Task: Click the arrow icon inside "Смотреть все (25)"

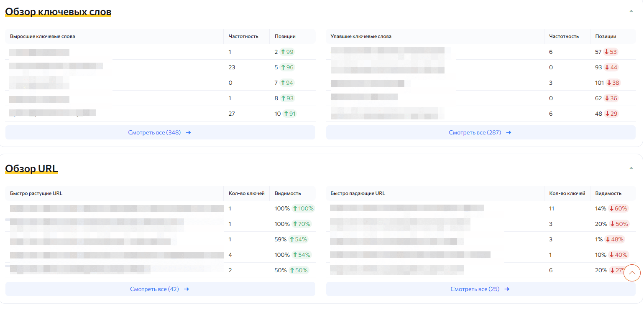Action: [507, 289]
